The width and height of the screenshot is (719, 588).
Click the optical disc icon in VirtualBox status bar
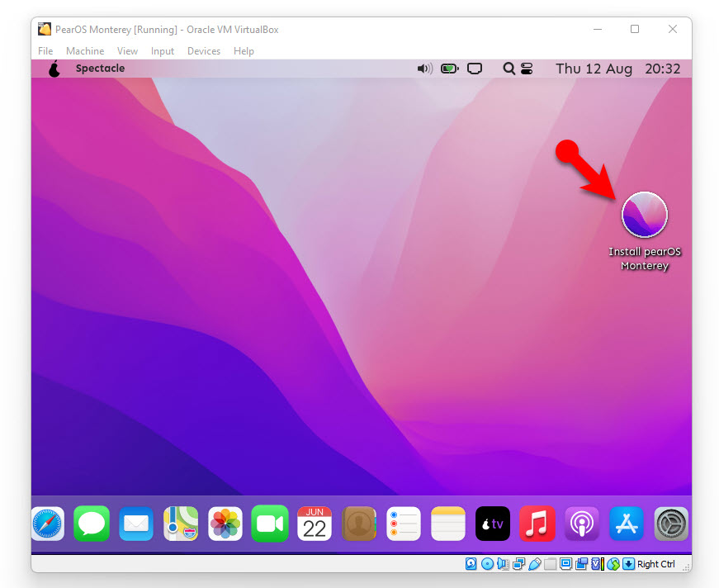[487, 564]
